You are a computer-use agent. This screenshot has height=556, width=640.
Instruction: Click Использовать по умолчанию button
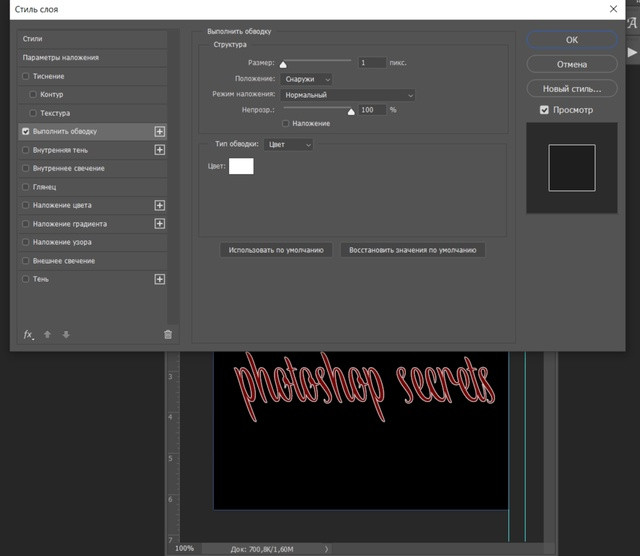(x=276, y=250)
